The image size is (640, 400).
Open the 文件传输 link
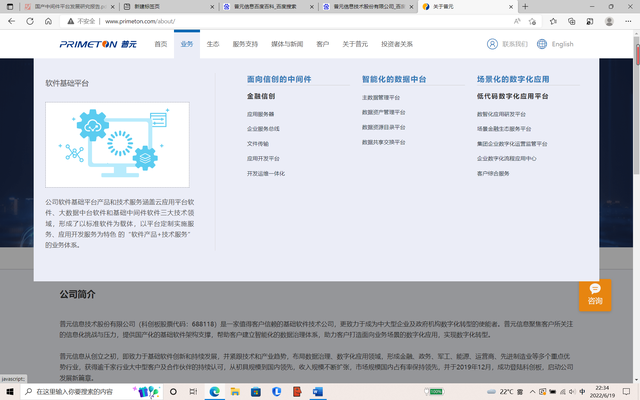258,144
